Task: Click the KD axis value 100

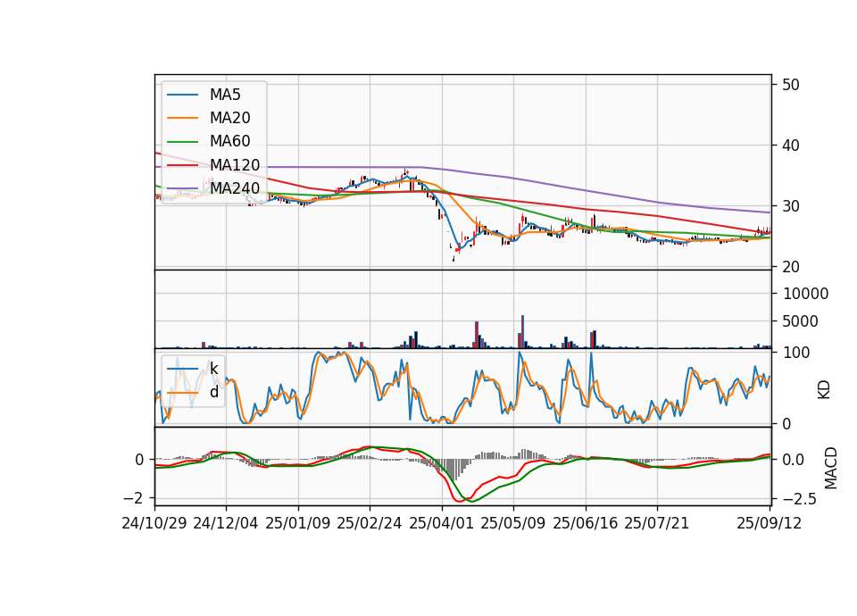Action: [796, 353]
